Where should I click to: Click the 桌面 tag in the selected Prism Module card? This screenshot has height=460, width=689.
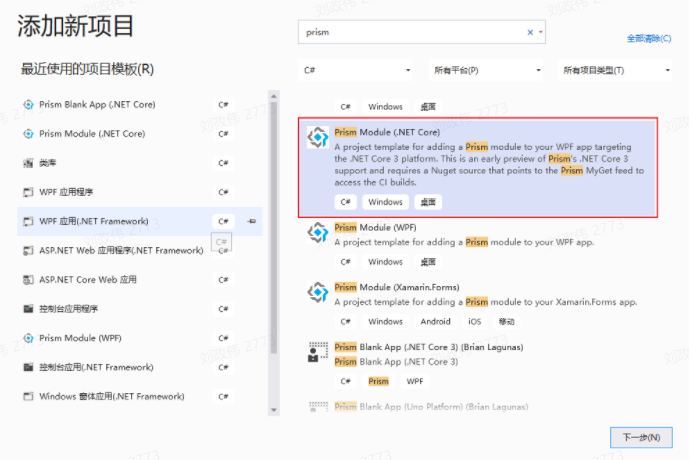[x=428, y=202]
